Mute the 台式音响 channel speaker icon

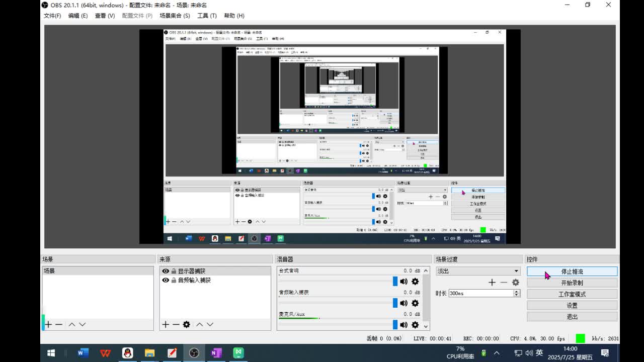[404, 282]
